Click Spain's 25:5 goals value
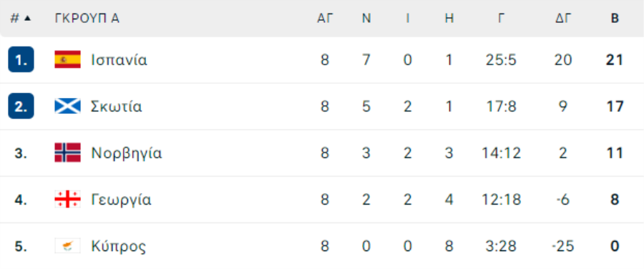The height and width of the screenshot is (269, 644). pyautogui.click(x=501, y=60)
